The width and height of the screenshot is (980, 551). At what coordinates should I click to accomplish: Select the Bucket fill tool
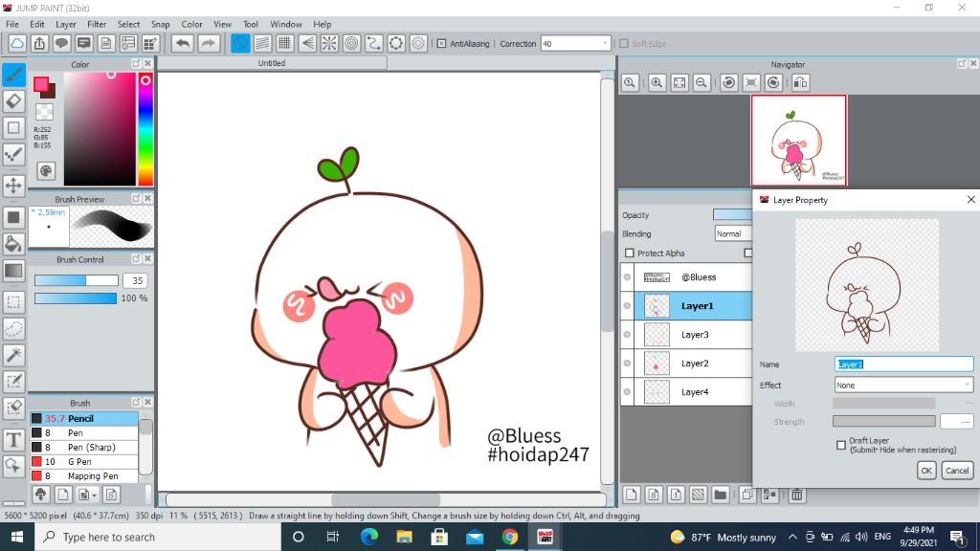pos(13,244)
